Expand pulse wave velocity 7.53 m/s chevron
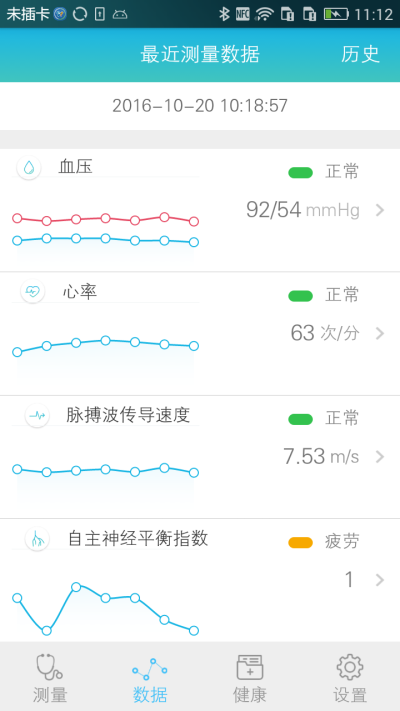Screen dimensions: 400x711 pos(380,457)
